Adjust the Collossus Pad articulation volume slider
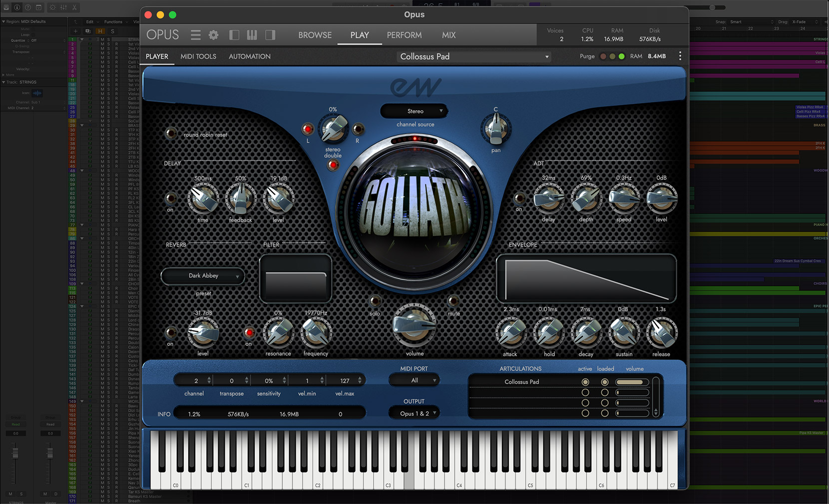 (x=632, y=382)
